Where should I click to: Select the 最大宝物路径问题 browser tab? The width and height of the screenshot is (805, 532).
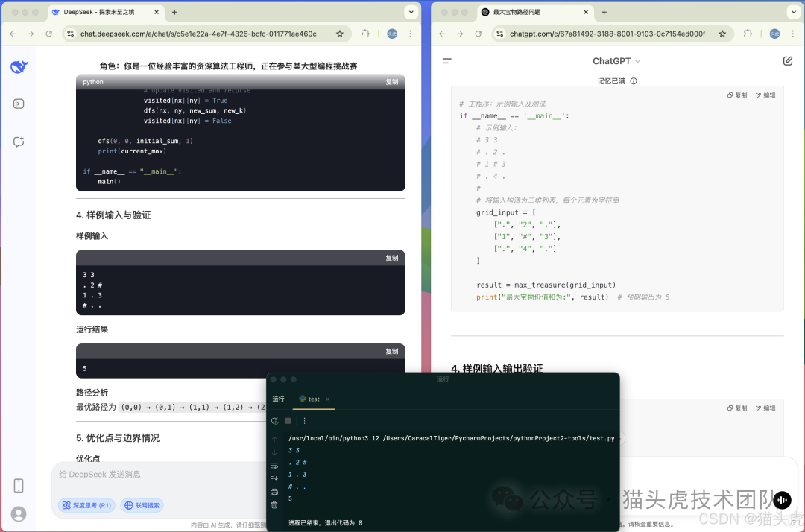pos(535,12)
